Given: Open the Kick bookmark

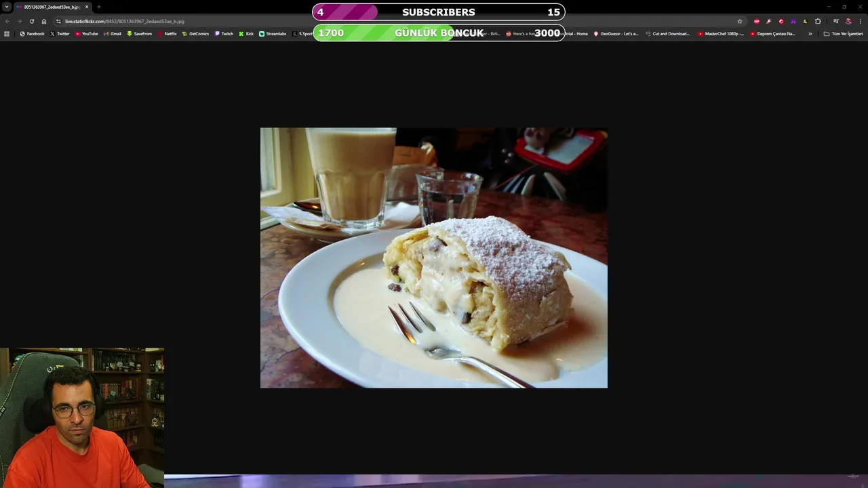Looking at the screenshot, I should (x=246, y=33).
